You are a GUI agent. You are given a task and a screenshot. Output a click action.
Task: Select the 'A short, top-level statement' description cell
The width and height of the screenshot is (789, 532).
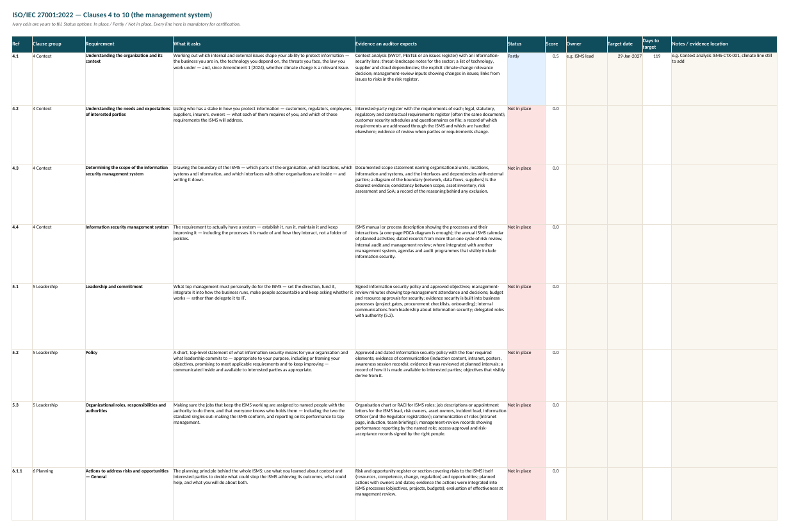tap(264, 374)
